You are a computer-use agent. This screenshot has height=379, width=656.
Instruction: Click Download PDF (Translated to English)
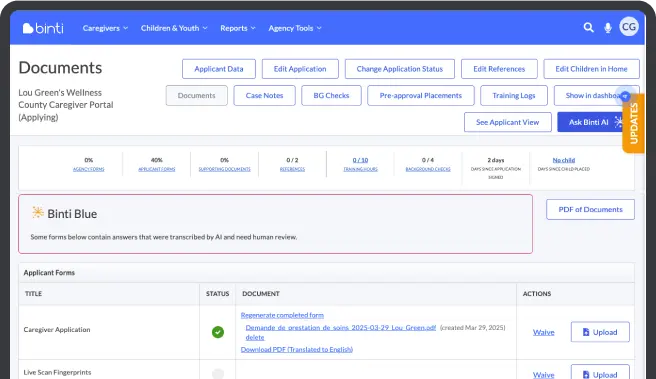(297, 349)
